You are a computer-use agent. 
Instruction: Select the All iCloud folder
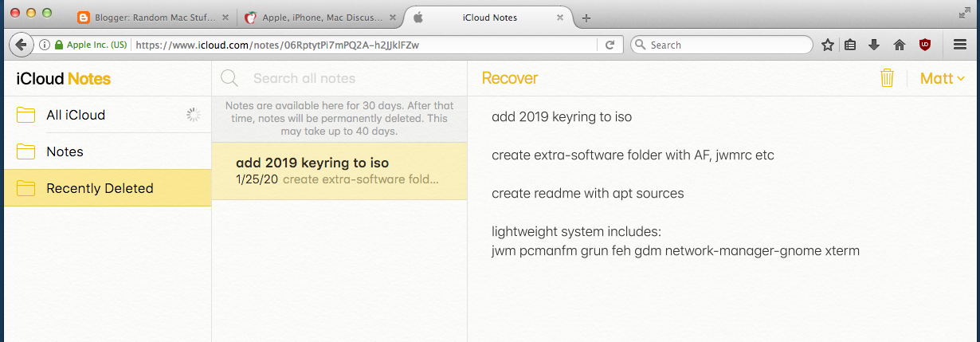(x=108, y=115)
